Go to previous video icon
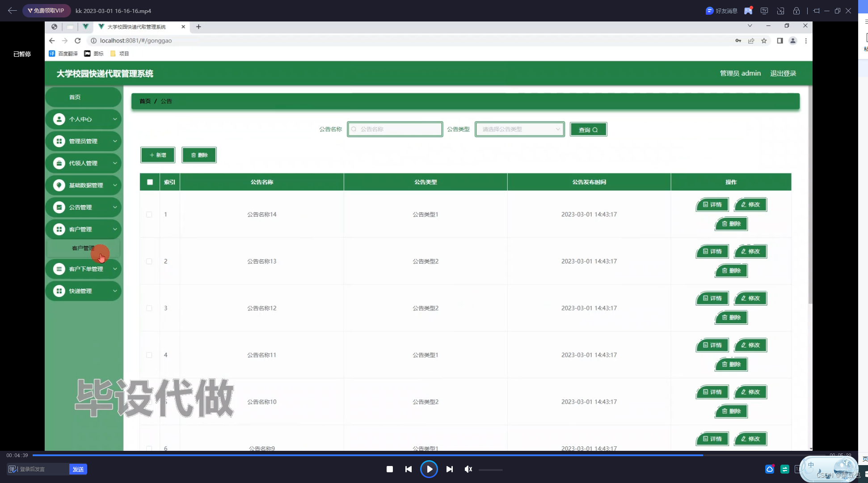The width and height of the screenshot is (868, 483). pyautogui.click(x=409, y=469)
